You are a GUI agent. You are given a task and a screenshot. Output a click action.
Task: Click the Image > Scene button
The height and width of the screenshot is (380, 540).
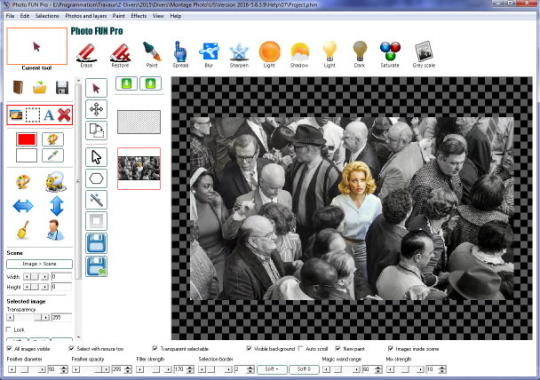pos(39,264)
